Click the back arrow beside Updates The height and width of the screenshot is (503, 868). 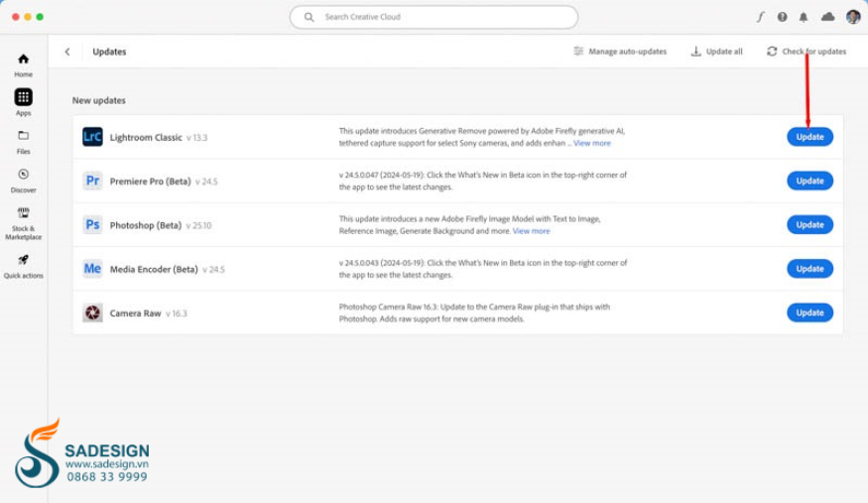click(x=67, y=52)
